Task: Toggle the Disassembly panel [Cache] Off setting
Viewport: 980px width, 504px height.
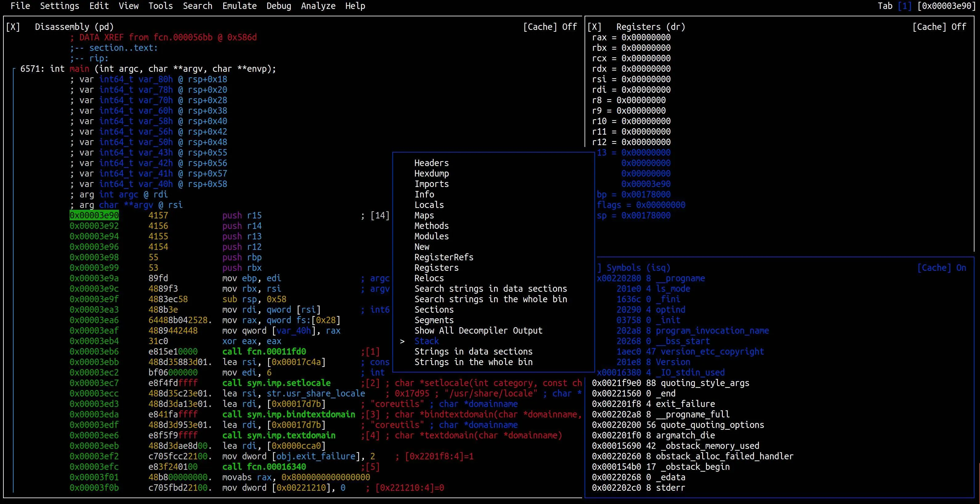Action: coord(550,26)
